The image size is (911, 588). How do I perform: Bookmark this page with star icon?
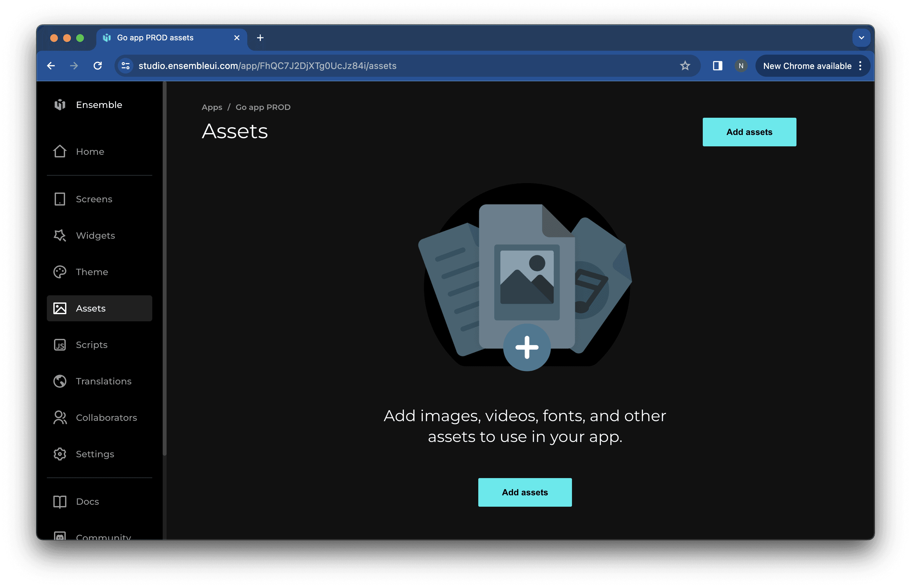(685, 66)
